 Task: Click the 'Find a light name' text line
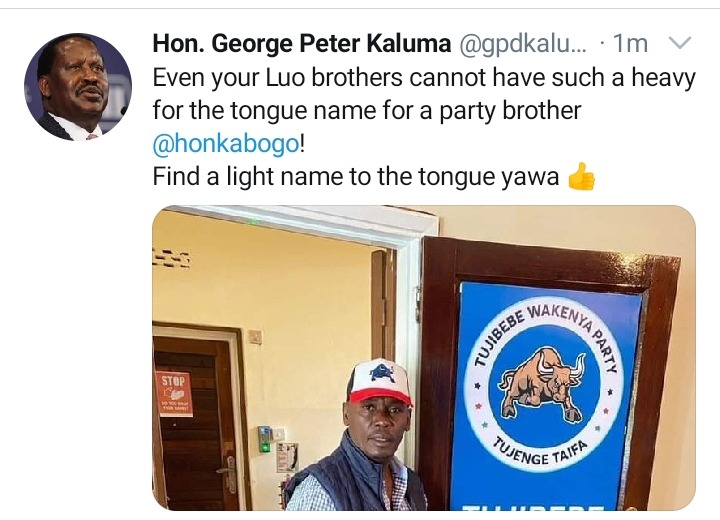(x=356, y=176)
